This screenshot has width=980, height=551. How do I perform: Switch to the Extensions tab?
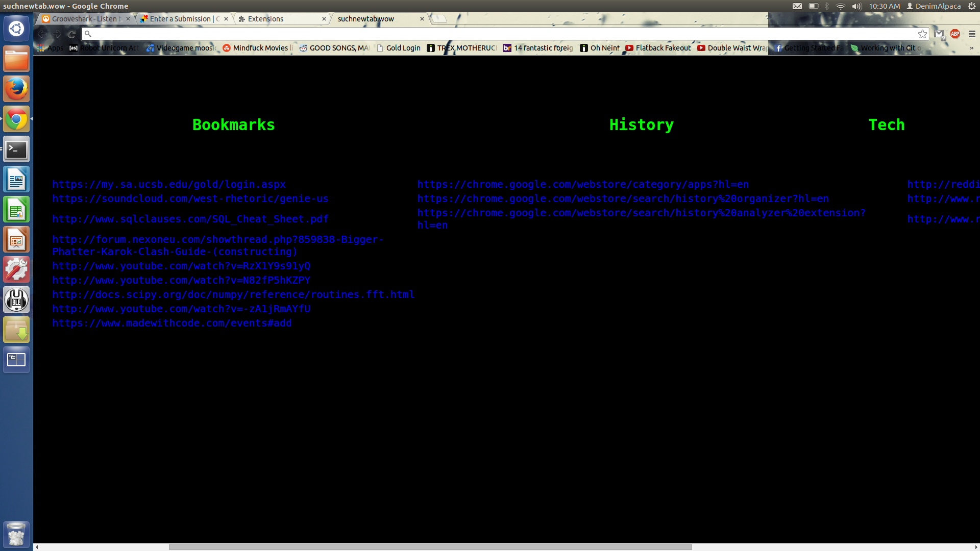point(265,19)
